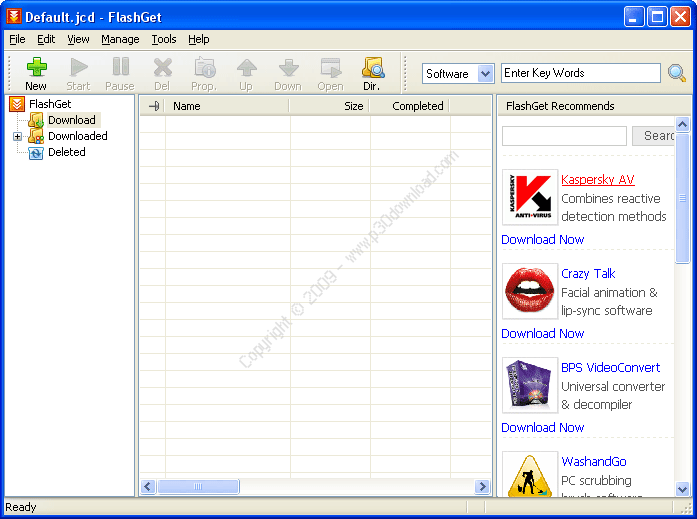Click the magnifier search icon in toolbar
The height and width of the screenshot is (519, 697).
pos(677,72)
